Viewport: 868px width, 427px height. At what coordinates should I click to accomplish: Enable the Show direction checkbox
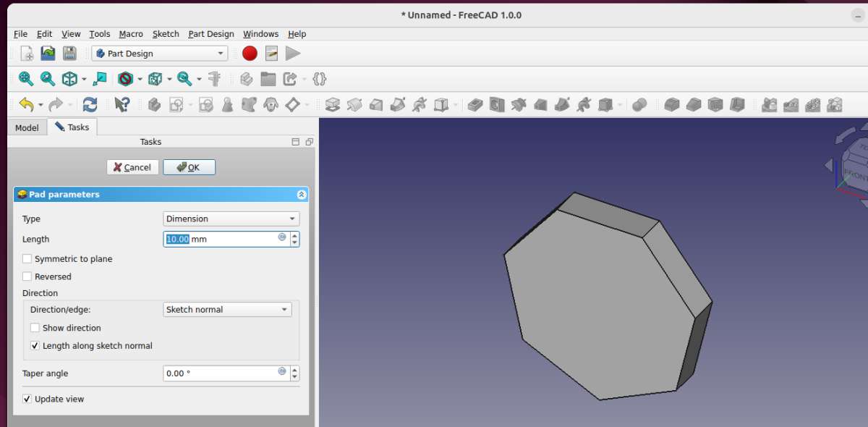point(35,328)
